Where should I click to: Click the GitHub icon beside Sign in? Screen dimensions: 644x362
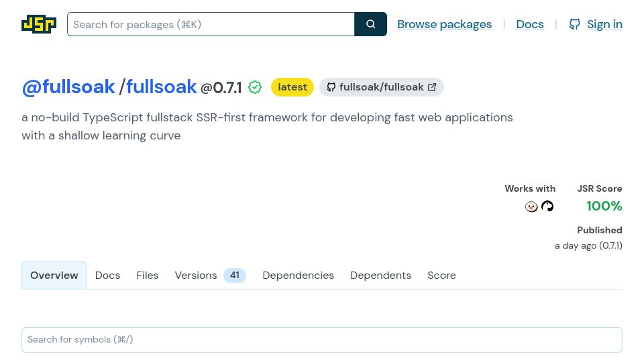tap(575, 24)
